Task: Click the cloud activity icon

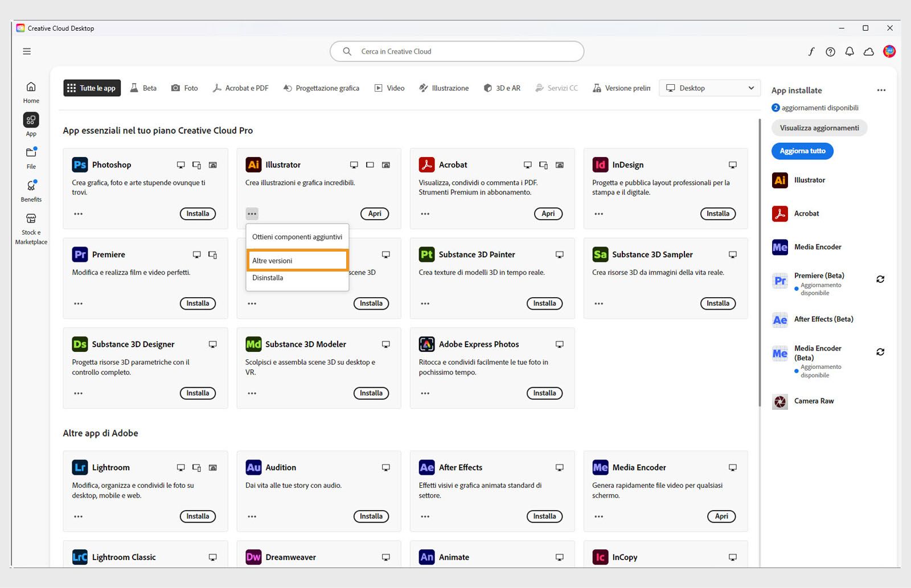Action: (x=868, y=51)
